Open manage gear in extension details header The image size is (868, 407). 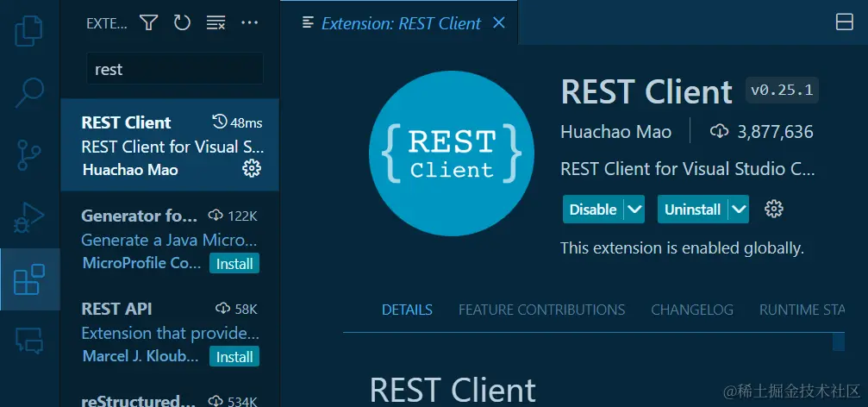(774, 210)
